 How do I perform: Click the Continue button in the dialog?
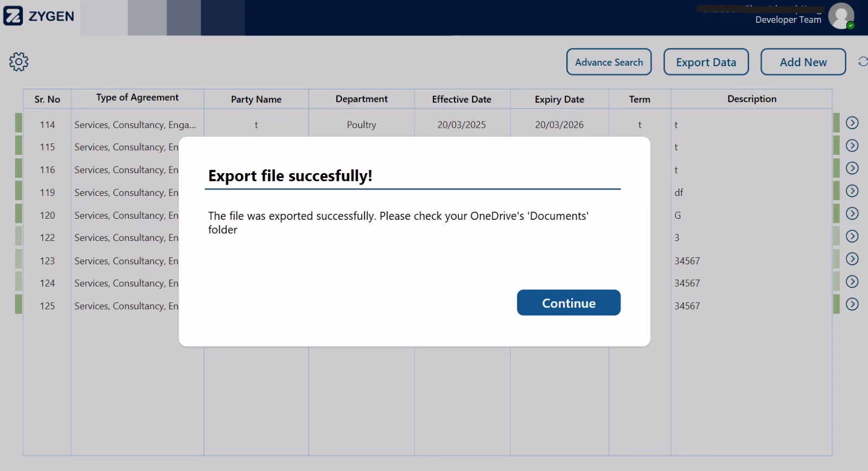click(x=569, y=302)
